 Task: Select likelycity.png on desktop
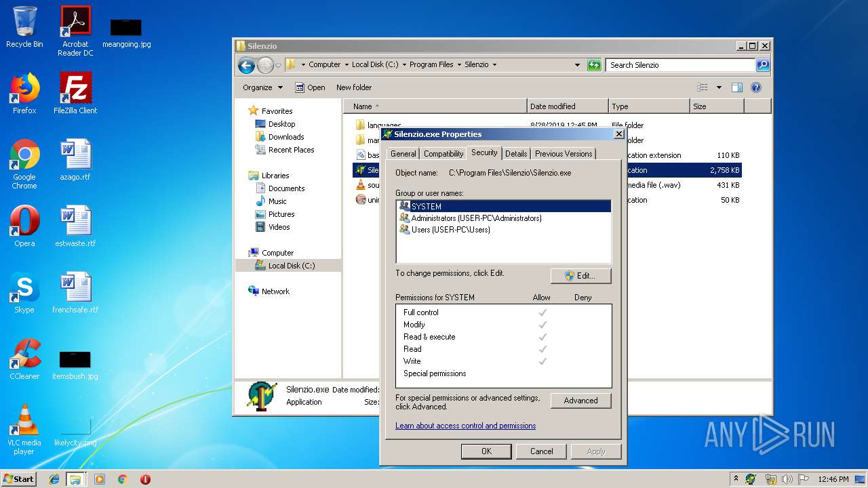[75, 431]
